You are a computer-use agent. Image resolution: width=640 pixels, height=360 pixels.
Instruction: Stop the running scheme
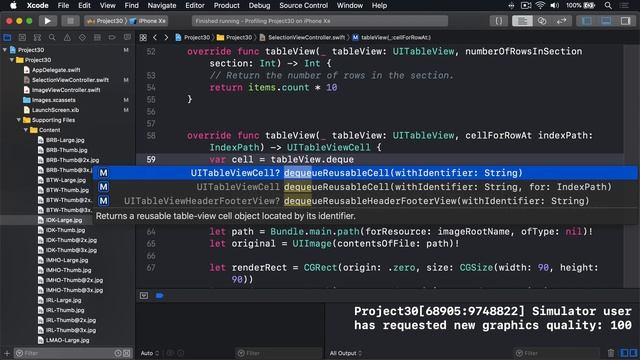point(70,21)
